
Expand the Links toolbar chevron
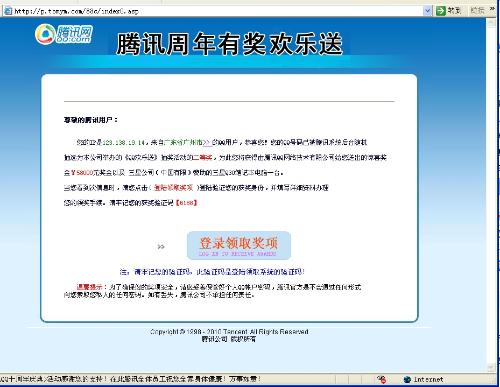(492, 9)
